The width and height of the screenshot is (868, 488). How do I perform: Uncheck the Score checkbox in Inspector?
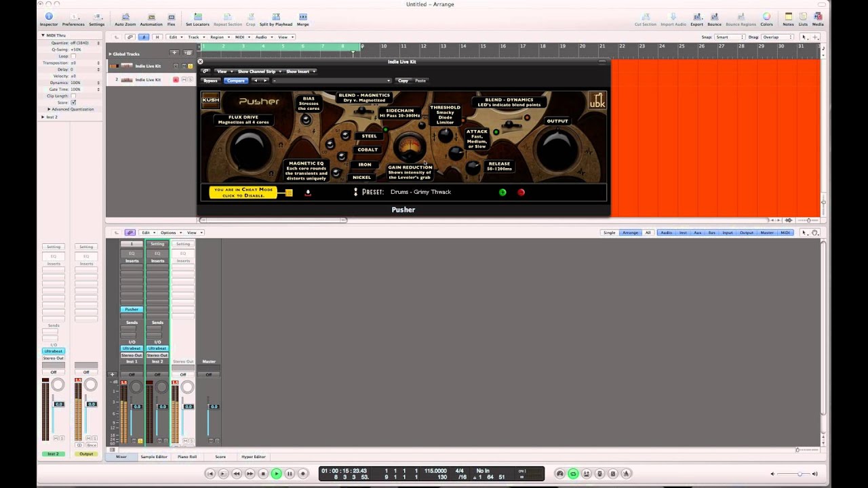(73, 102)
